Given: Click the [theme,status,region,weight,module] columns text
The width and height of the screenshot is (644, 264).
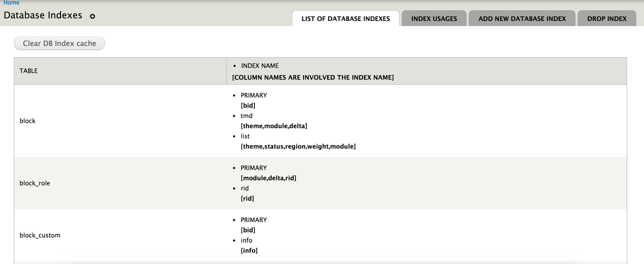Looking at the screenshot, I should click(x=298, y=146).
